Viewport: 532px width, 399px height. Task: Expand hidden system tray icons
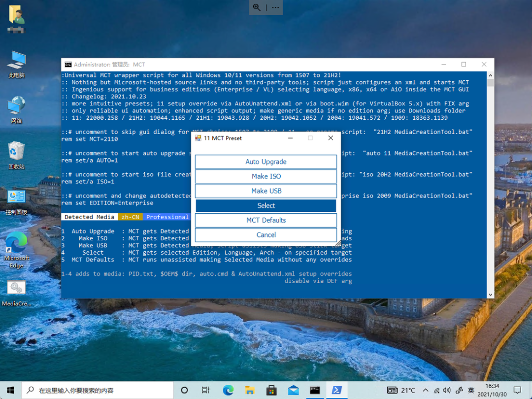pos(425,390)
